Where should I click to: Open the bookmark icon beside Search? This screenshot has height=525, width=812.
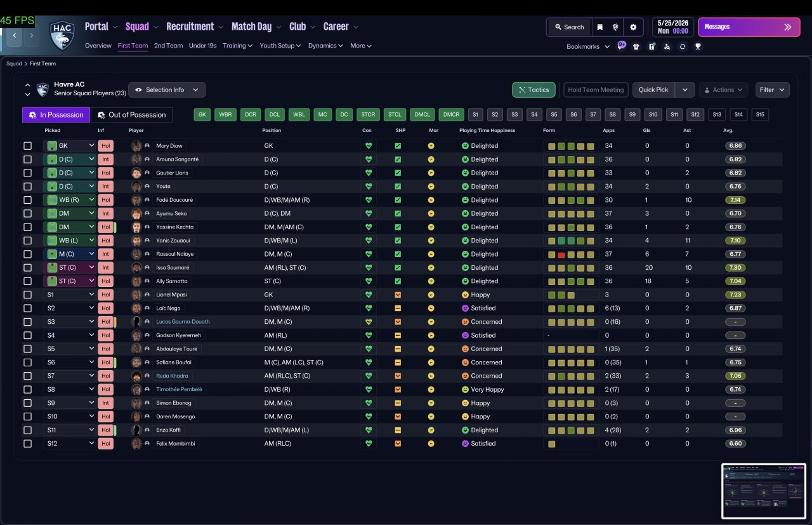pyautogui.click(x=599, y=27)
